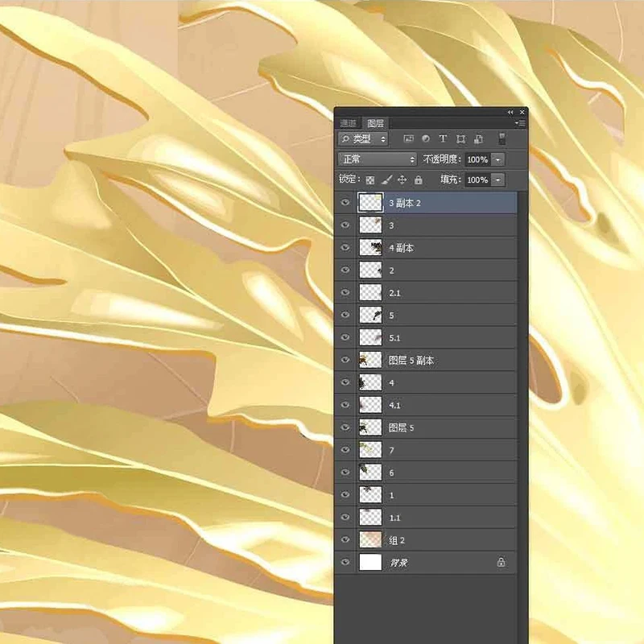Toggle visibility of layer 6

345,473
